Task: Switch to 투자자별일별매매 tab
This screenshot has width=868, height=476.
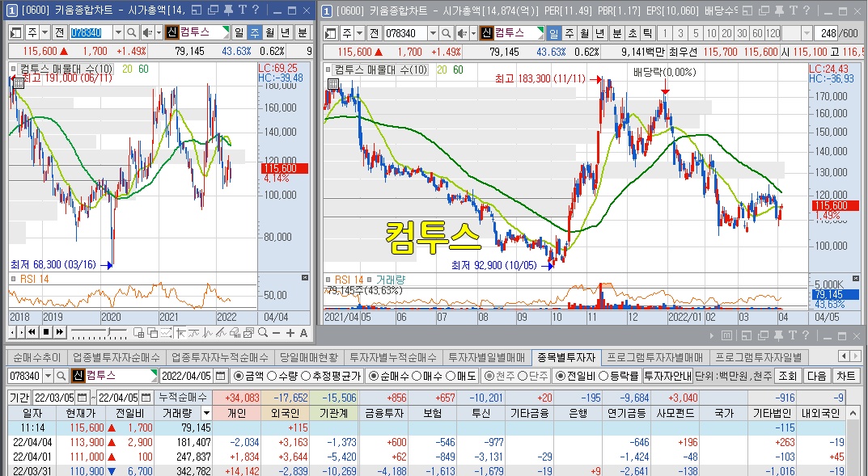Action: point(487,357)
